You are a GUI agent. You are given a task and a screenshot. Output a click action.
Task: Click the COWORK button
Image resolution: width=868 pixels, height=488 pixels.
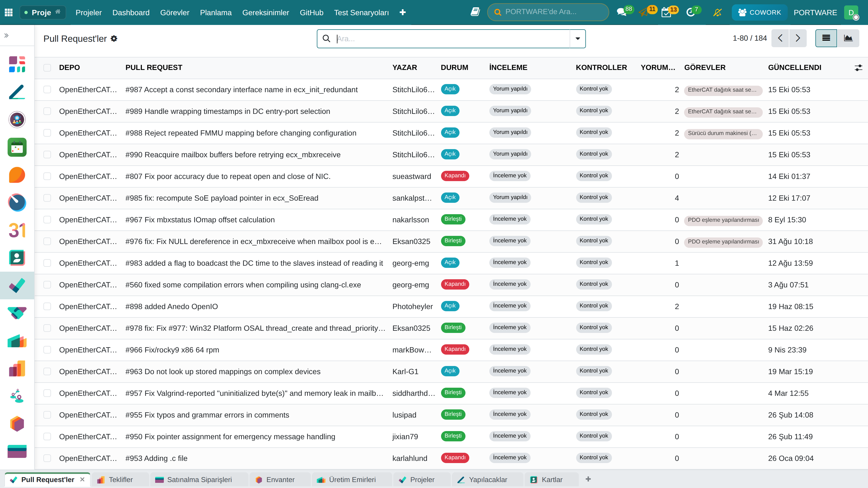[x=759, y=12]
